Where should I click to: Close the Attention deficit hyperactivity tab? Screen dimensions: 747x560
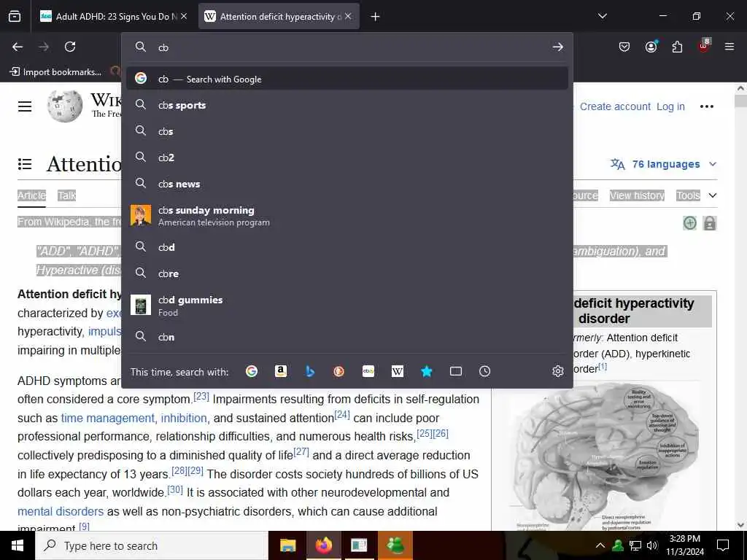(348, 16)
